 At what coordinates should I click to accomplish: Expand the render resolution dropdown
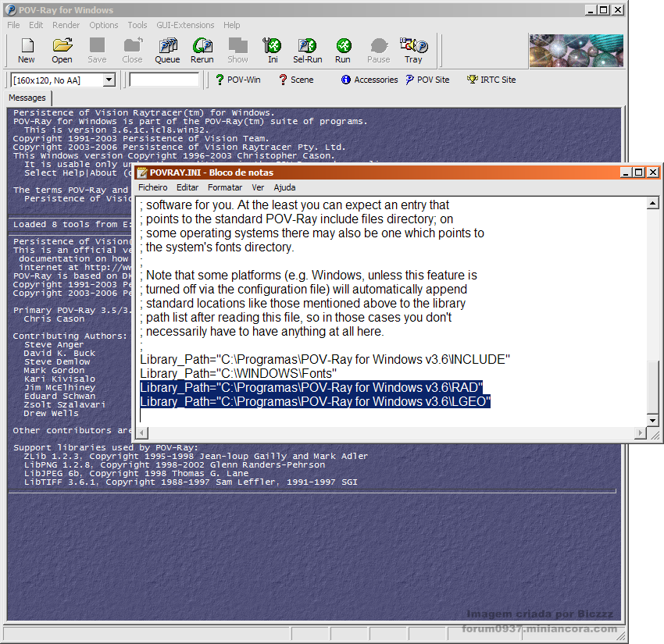point(109,80)
